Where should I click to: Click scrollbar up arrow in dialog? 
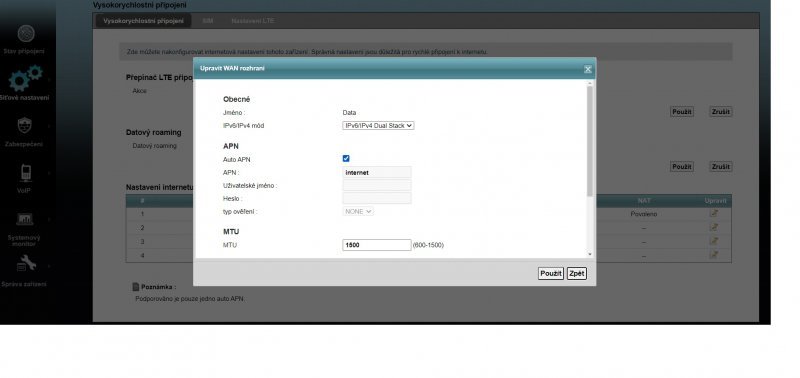click(590, 83)
